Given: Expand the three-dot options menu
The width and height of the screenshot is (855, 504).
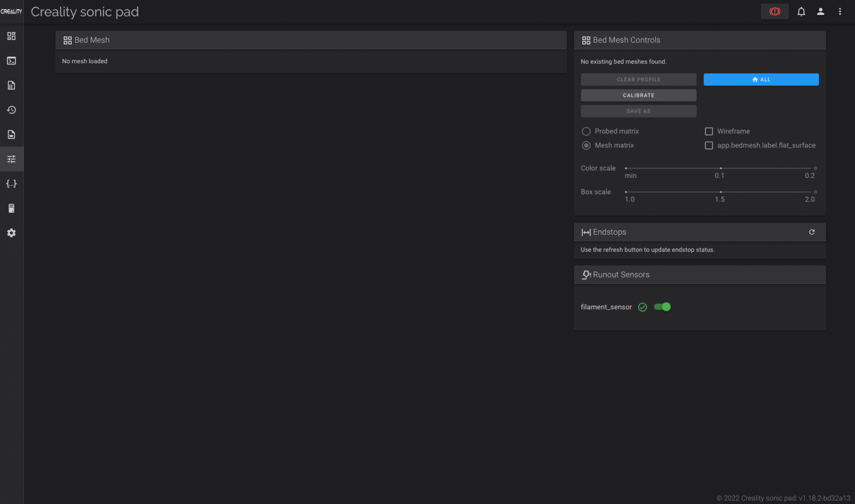Looking at the screenshot, I should 840,12.
